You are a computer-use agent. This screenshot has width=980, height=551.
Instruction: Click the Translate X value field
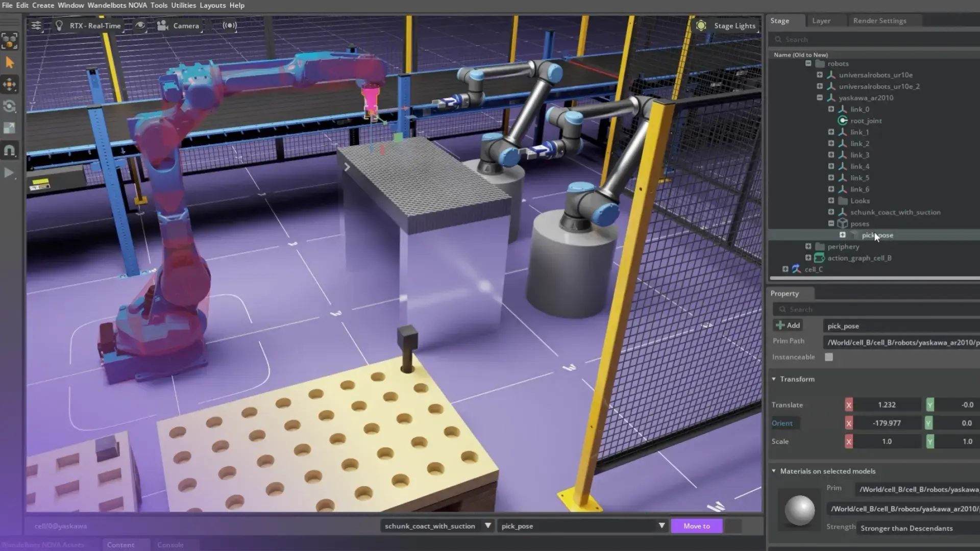pyautogui.click(x=887, y=405)
